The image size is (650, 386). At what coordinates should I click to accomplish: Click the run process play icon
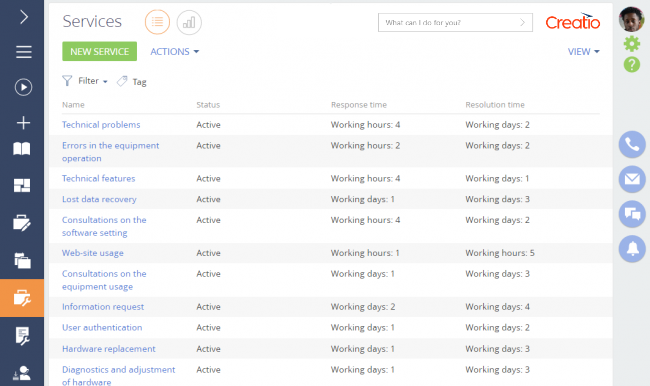[x=24, y=87]
